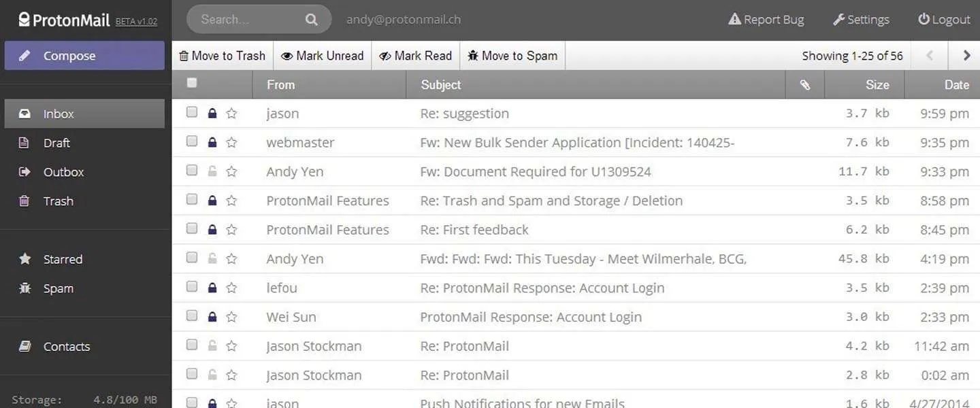Image resolution: width=980 pixels, height=408 pixels.
Task: Click the paperclip attachment column header icon
Action: 804,84
